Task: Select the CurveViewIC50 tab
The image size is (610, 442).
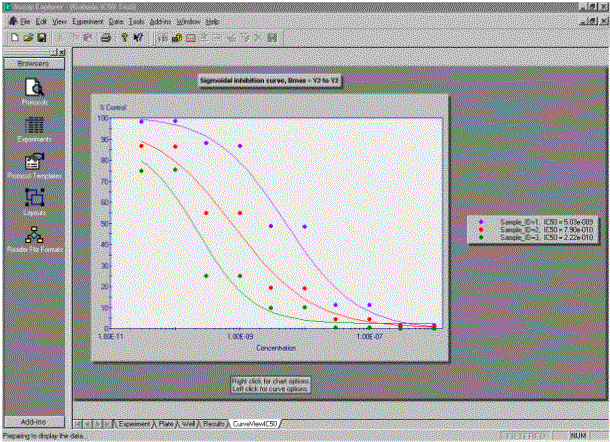Action: (254, 424)
